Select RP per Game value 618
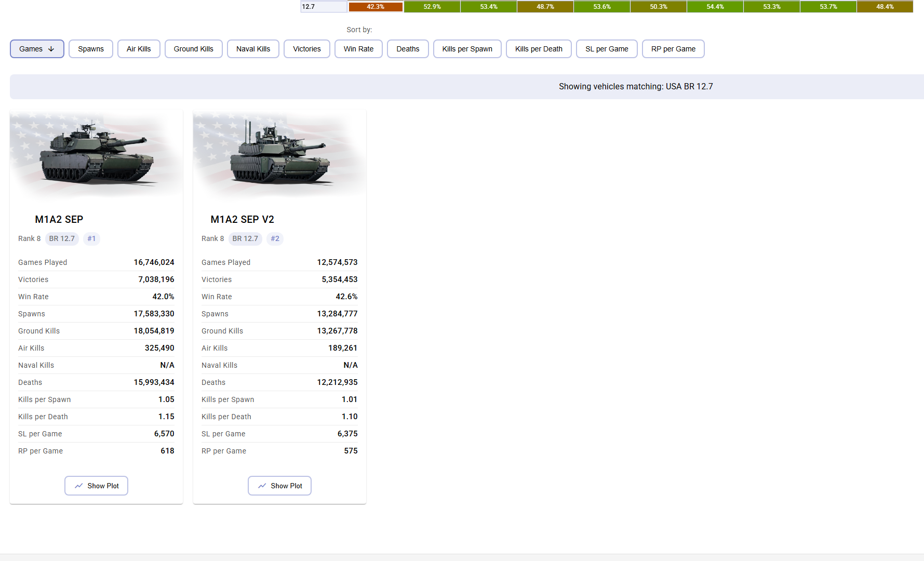 coord(167,451)
